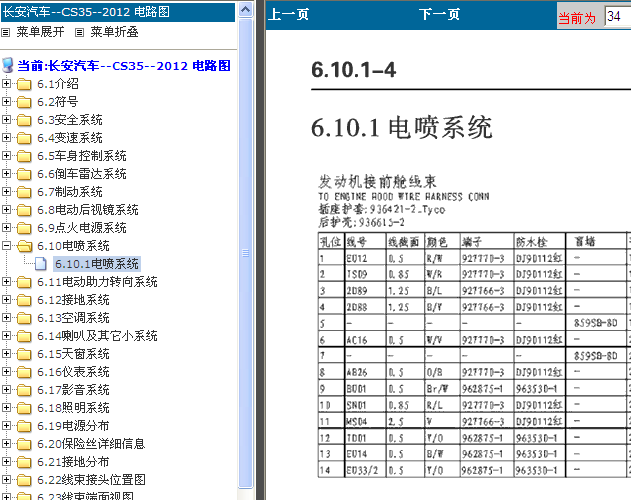Click the 6.19电源分布 folder icon
This screenshot has height=500, width=631.
24,426
